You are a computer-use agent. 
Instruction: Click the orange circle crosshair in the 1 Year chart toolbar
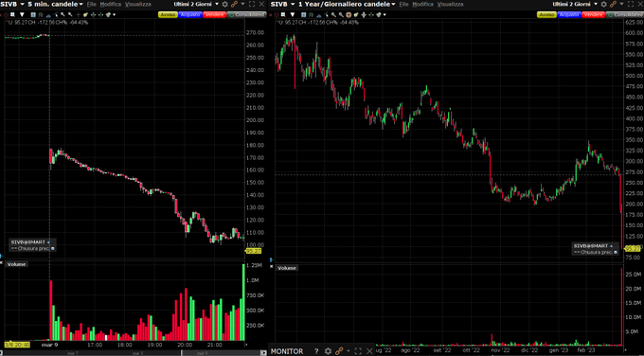(x=349, y=15)
